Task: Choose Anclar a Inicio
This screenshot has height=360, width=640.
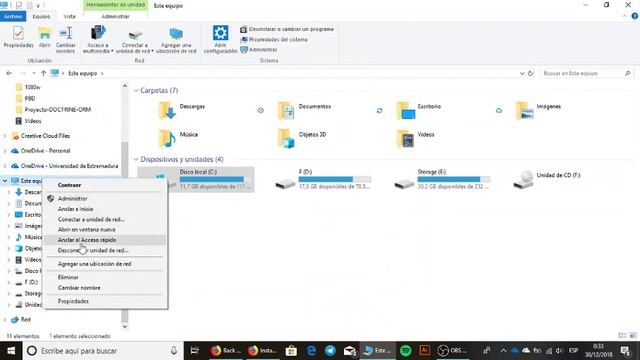Action: coord(105,209)
